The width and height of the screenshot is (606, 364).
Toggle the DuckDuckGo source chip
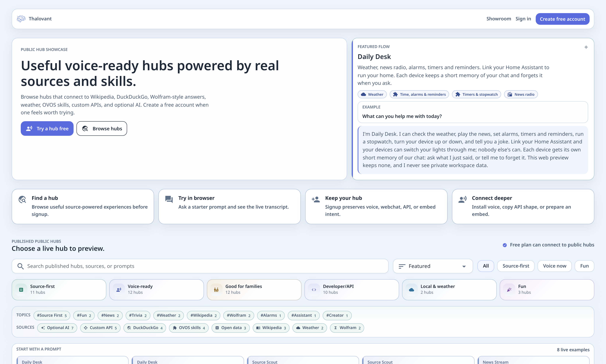pyautogui.click(x=145, y=328)
